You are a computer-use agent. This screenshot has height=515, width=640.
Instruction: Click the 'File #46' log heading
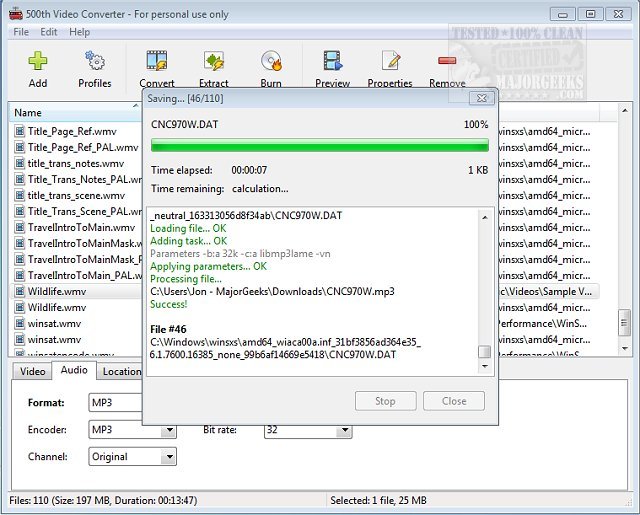pyautogui.click(x=168, y=329)
